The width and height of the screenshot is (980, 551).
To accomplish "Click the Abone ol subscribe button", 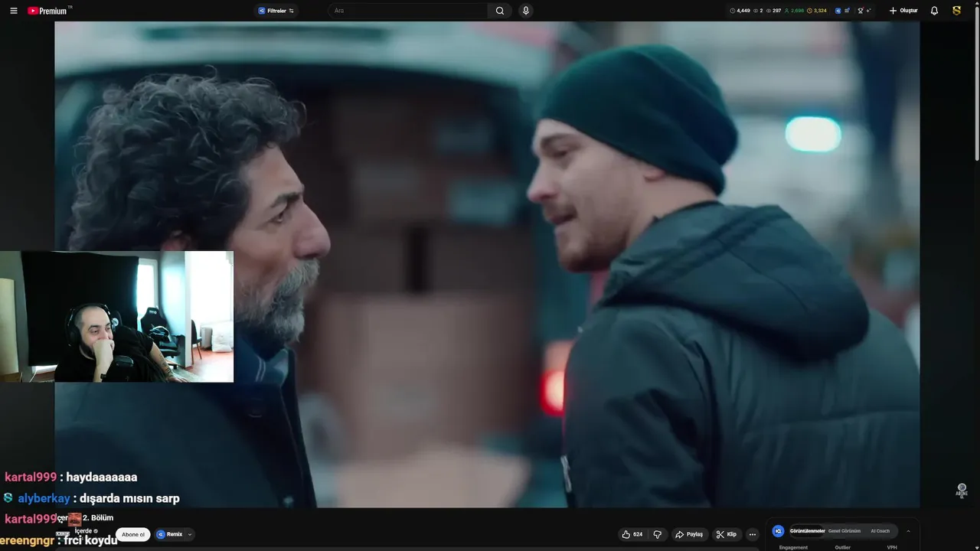I will click(x=133, y=534).
